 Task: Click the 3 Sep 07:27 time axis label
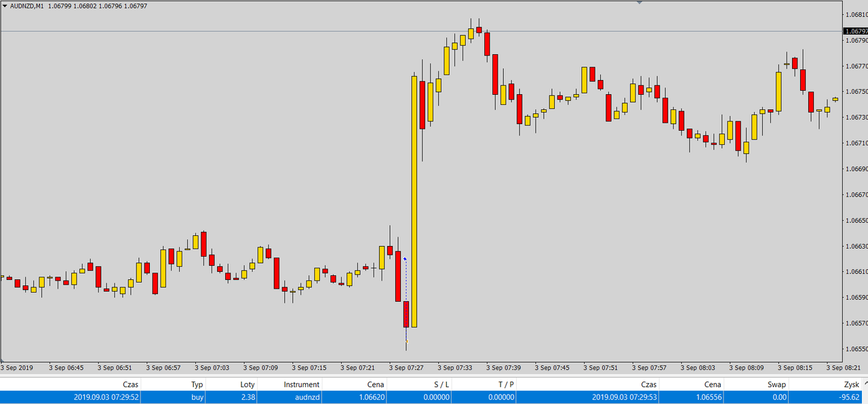407,367
